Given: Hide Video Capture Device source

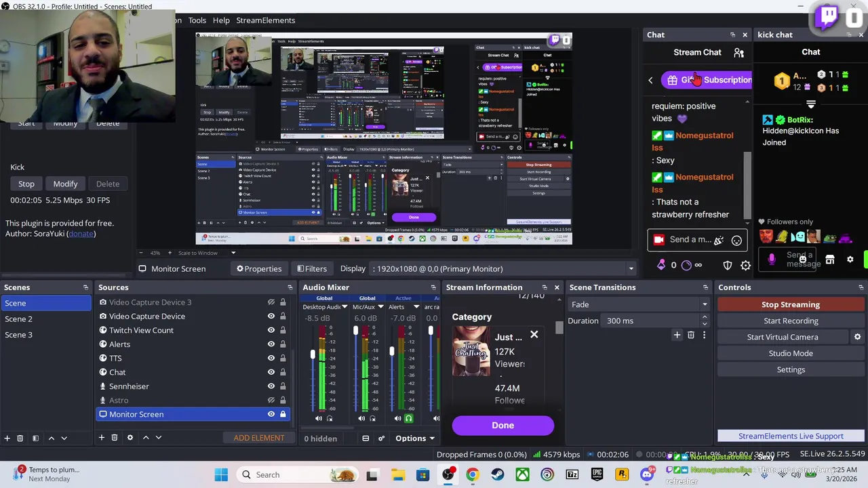Looking at the screenshot, I should tap(271, 317).
